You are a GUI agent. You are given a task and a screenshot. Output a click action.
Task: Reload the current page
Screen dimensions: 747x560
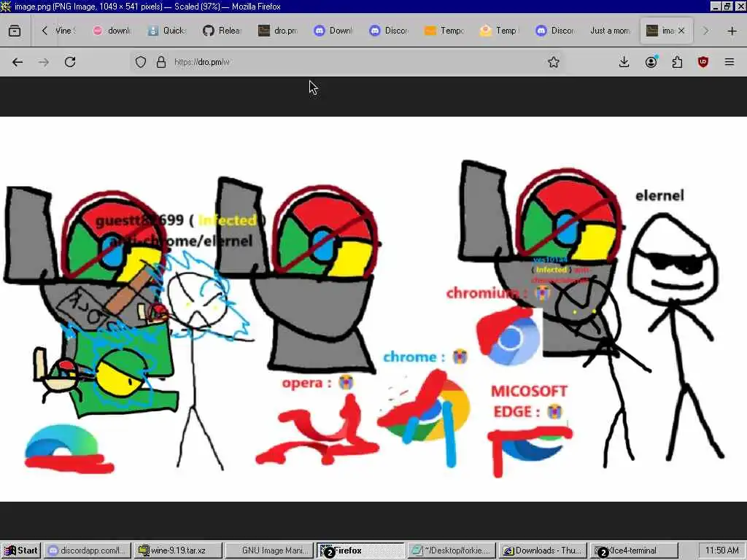70,62
